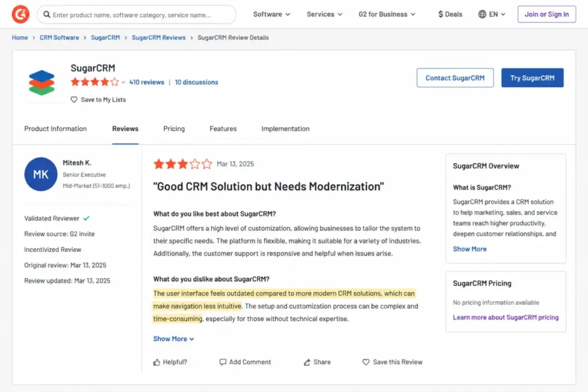The height and width of the screenshot is (392, 588).
Task: Click Original review: Mar 13, 2025
Action: point(65,265)
